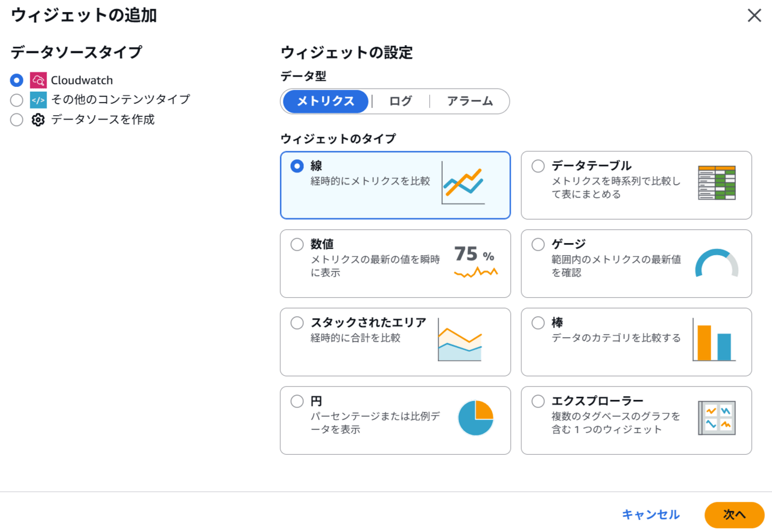The height and width of the screenshot is (532, 772).
Task: Click the gear icon for creating data source
Action: tap(38, 120)
